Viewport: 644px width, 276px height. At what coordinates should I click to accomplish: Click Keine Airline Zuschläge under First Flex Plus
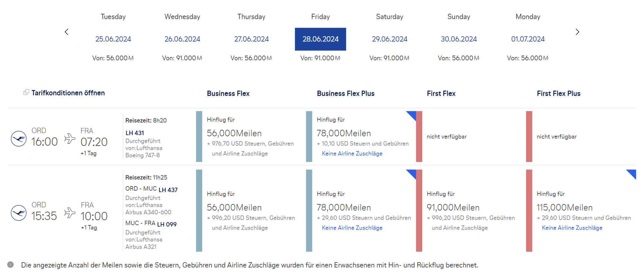572,228
